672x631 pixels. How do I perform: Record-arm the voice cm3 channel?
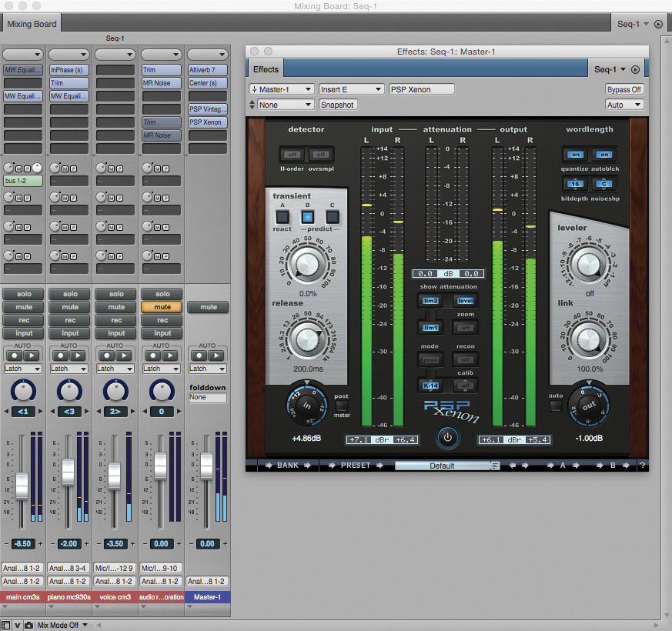[x=116, y=320]
